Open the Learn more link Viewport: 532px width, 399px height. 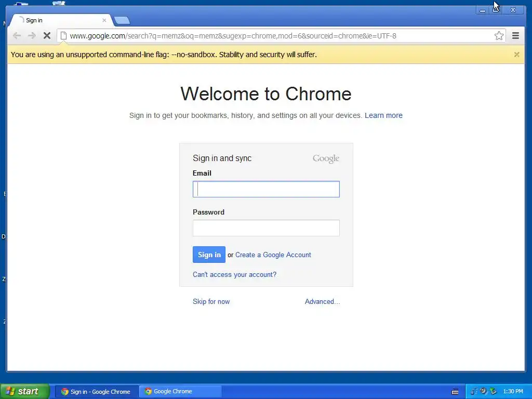tap(383, 115)
